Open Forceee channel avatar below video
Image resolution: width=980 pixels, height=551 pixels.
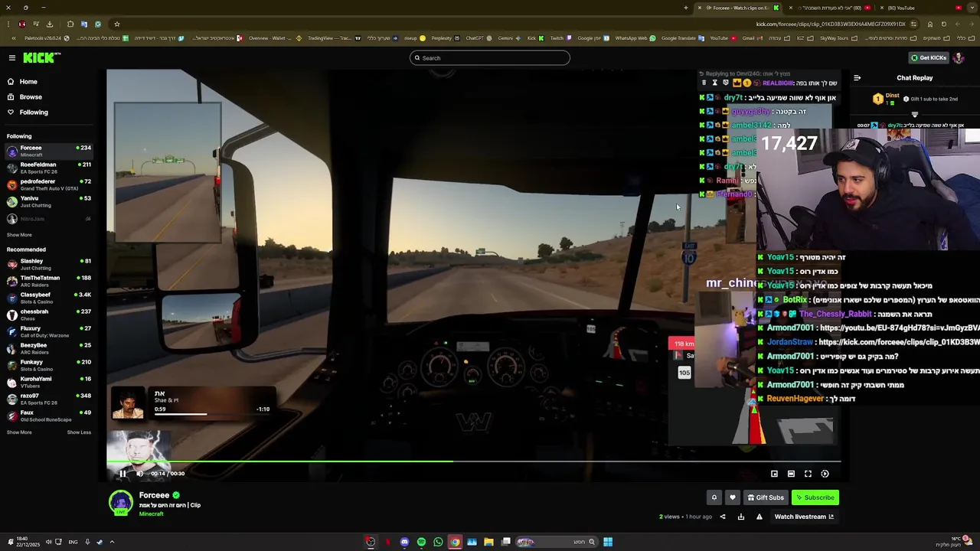(x=120, y=504)
